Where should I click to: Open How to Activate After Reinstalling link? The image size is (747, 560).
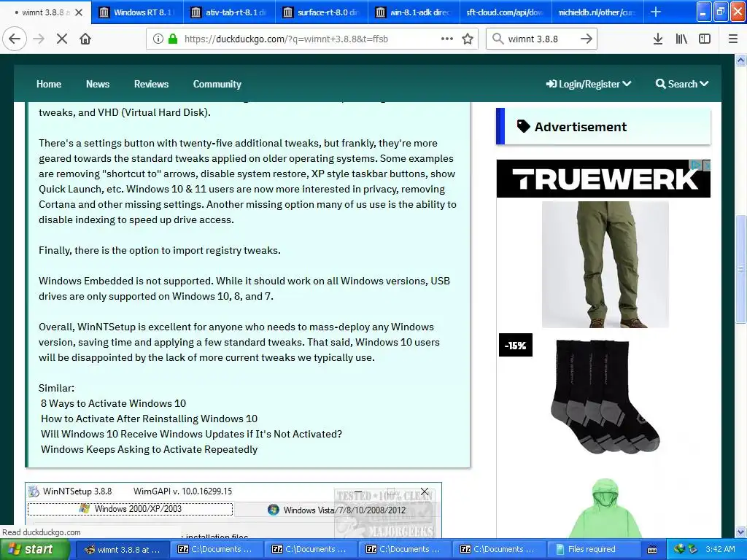pos(149,419)
